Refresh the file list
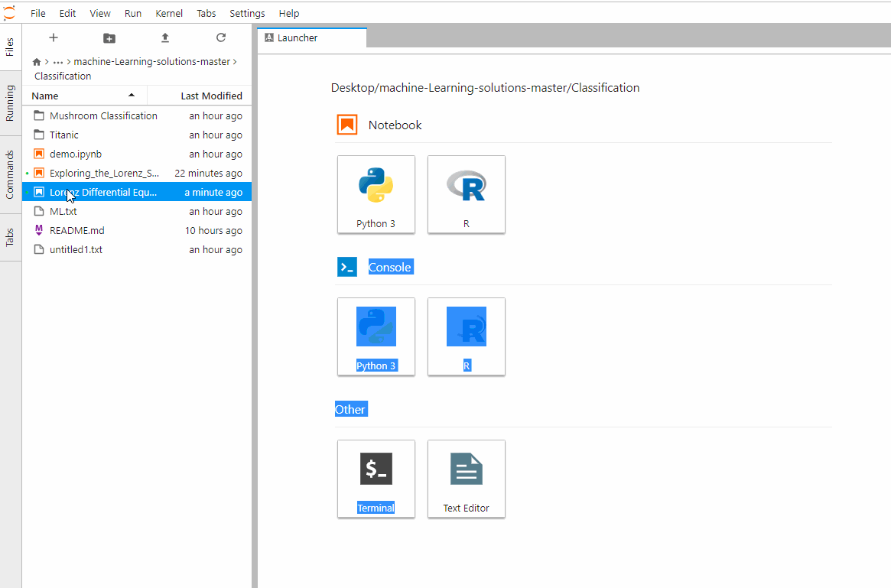The width and height of the screenshot is (891, 588). tap(221, 37)
